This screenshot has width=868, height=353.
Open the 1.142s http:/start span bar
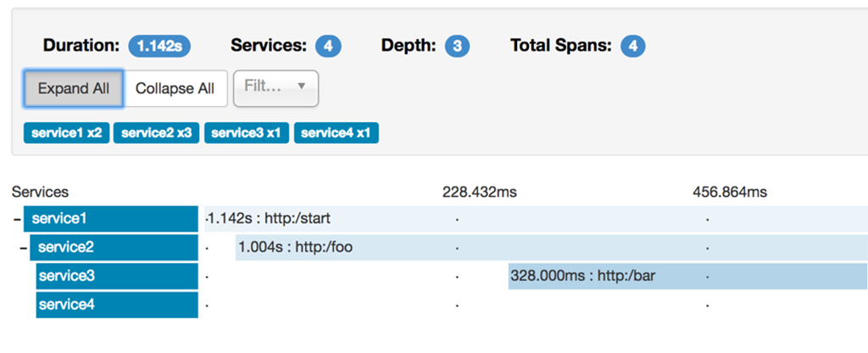[x=536, y=219]
